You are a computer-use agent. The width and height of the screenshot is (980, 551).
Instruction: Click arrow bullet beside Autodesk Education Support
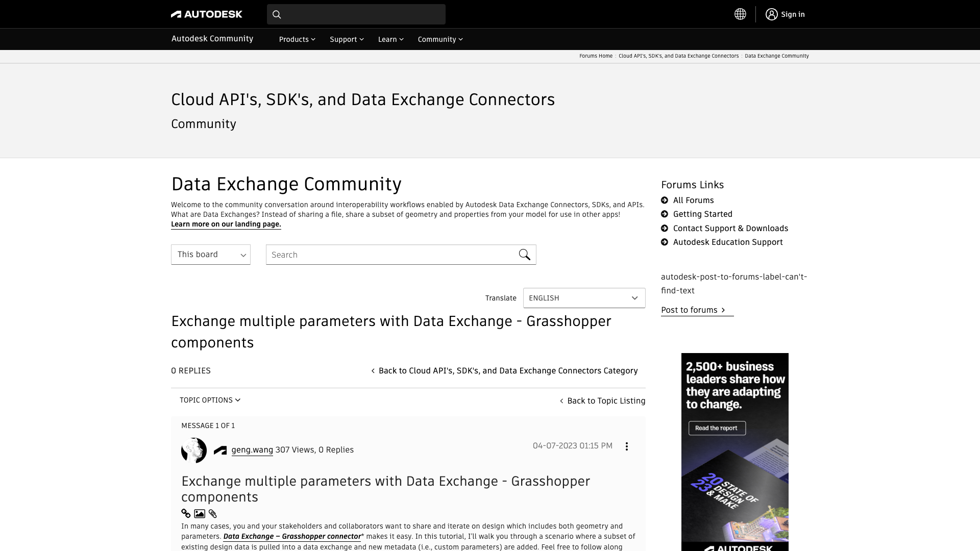pos(665,242)
